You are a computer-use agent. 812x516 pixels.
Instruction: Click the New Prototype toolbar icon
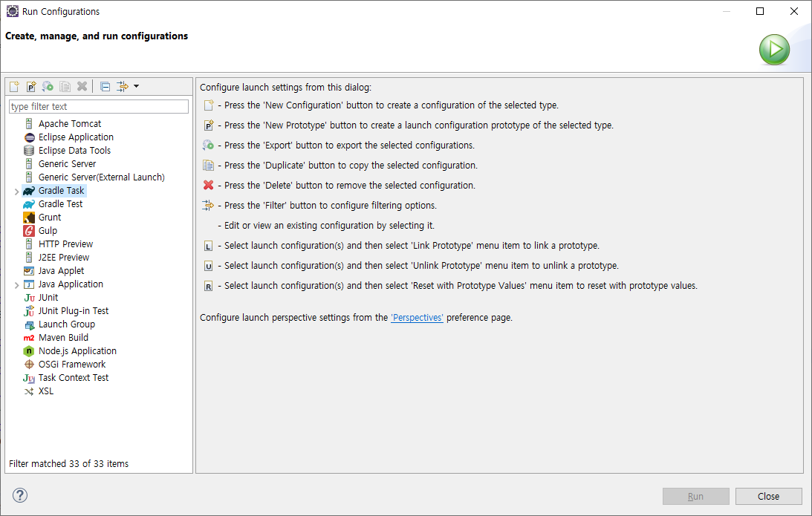click(31, 86)
